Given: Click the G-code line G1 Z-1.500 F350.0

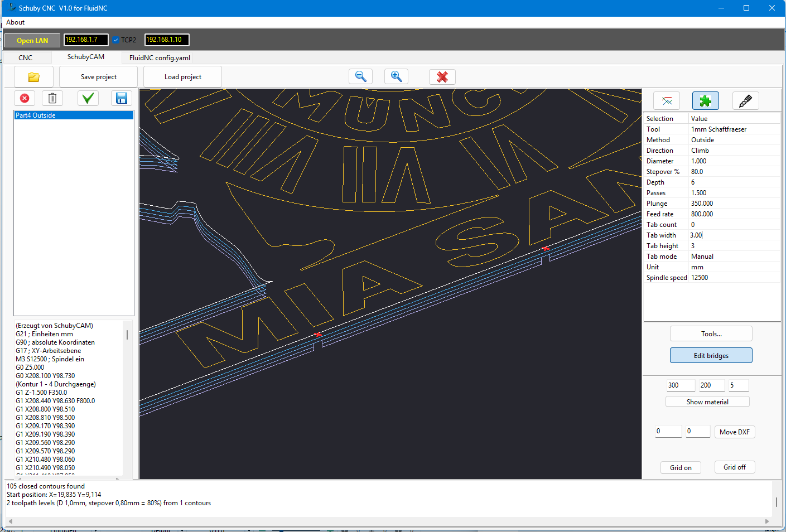Looking at the screenshot, I should tap(41, 393).
